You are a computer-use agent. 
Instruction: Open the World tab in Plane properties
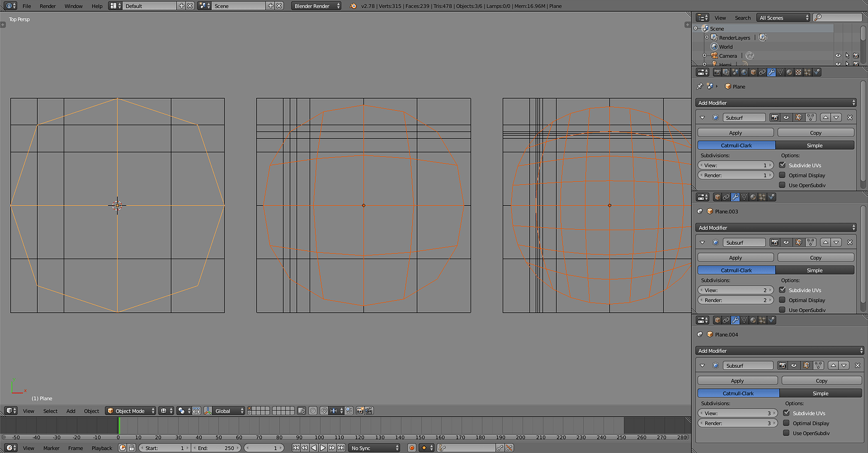[744, 72]
